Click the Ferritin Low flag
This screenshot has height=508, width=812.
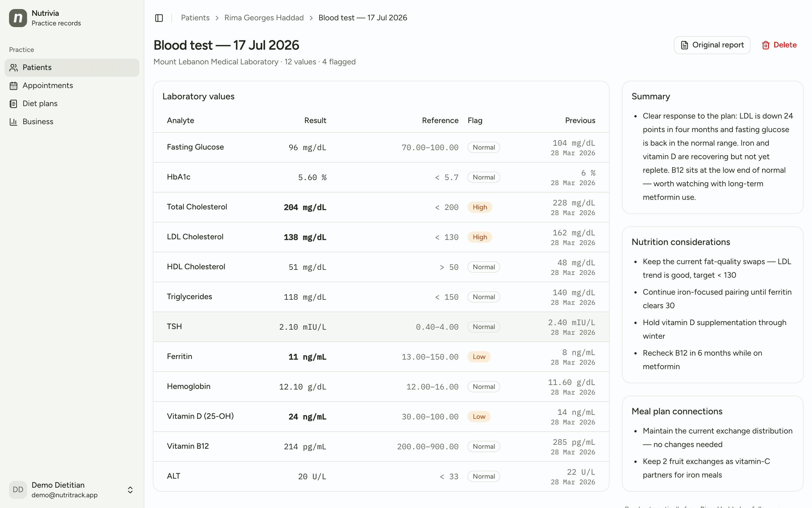click(x=479, y=357)
